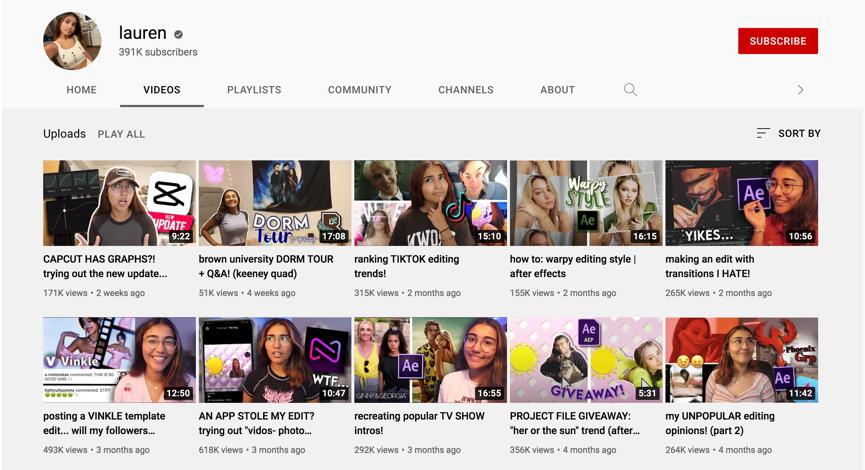The width and height of the screenshot is (865, 470).
Task: Click the 10:47 duration badge
Action: (x=333, y=393)
